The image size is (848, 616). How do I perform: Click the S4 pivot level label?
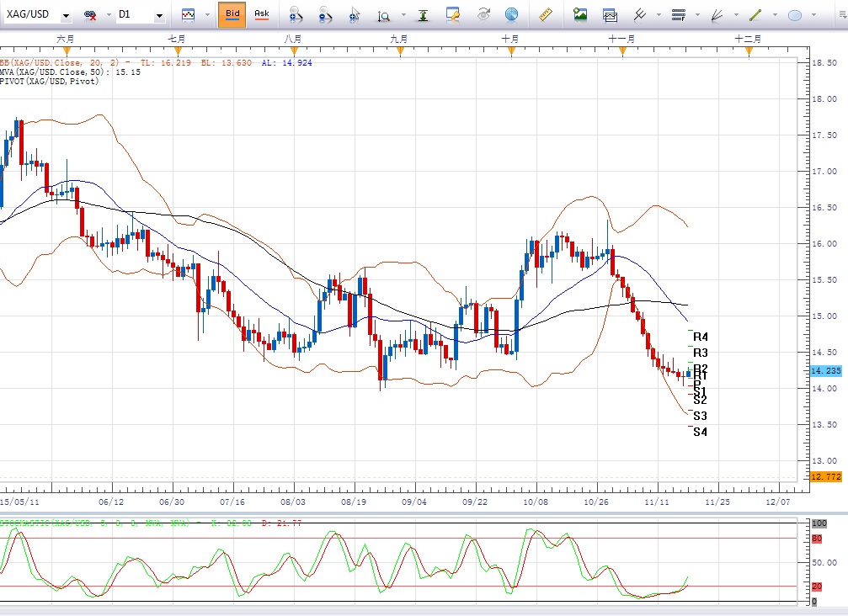pyautogui.click(x=700, y=432)
